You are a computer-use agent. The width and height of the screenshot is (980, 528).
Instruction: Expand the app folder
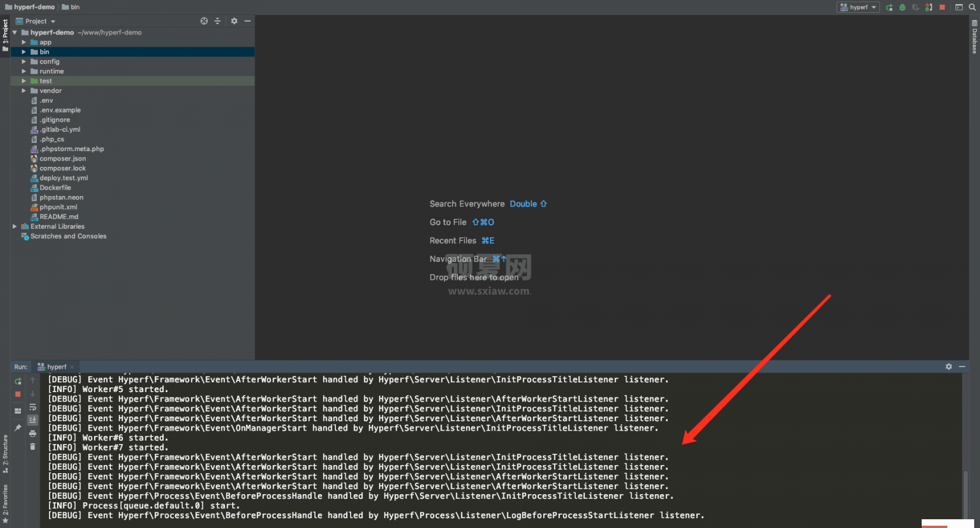coord(24,43)
